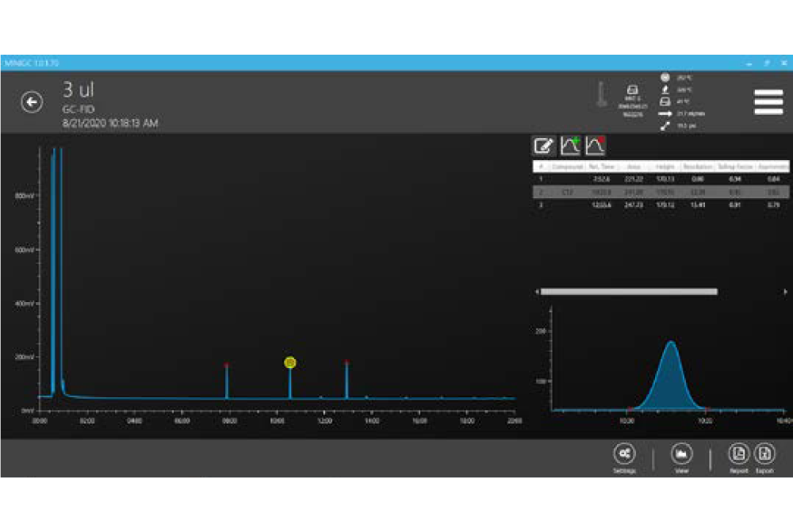Go back using the arrow button
This screenshot has width=793, height=532.
pos(32,102)
